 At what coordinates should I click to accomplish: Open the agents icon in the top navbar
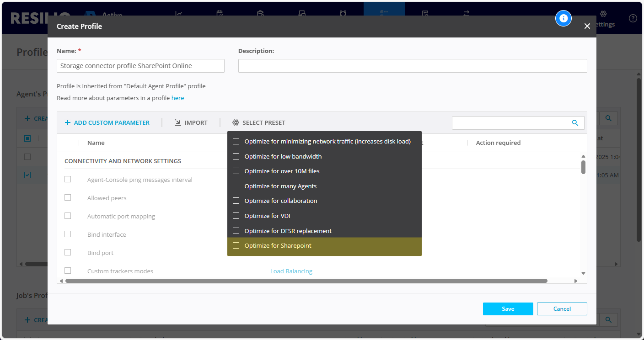(302, 14)
